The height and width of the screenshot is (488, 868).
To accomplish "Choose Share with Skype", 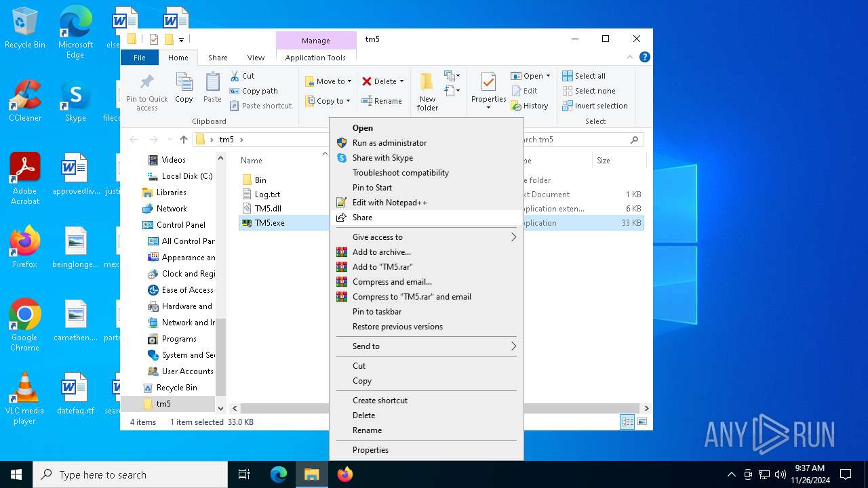I will [x=426, y=158].
